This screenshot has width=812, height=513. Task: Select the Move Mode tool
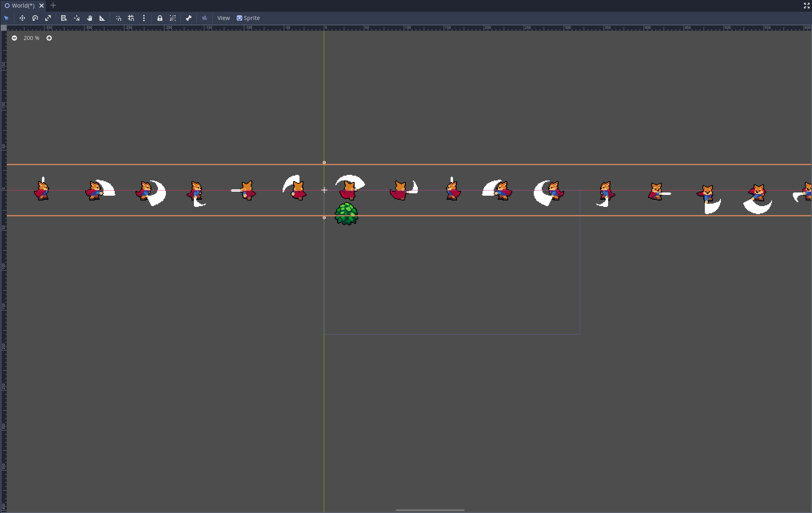22,18
